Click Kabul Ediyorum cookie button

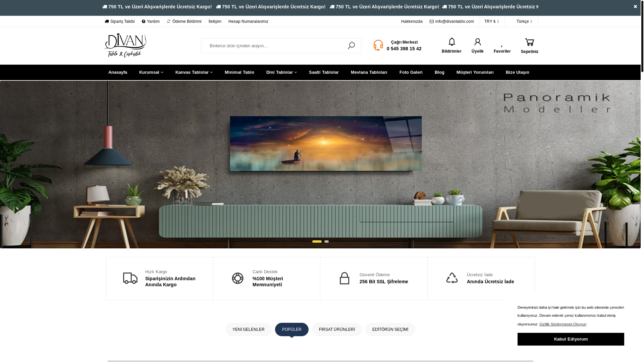[571, 339]
